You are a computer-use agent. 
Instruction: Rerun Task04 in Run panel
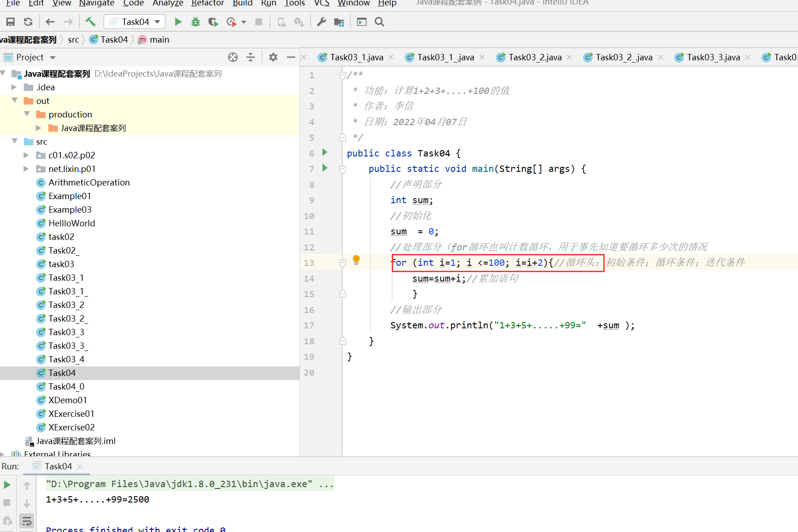click(7, 484)
